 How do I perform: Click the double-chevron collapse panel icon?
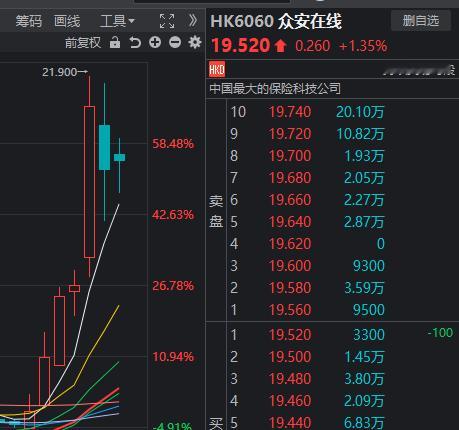193,21
